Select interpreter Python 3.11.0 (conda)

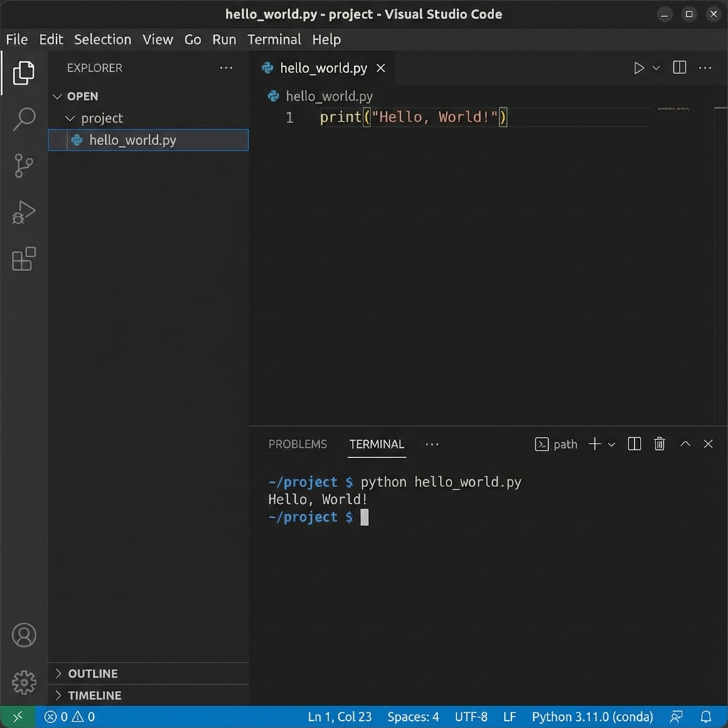tap(592, 717)
